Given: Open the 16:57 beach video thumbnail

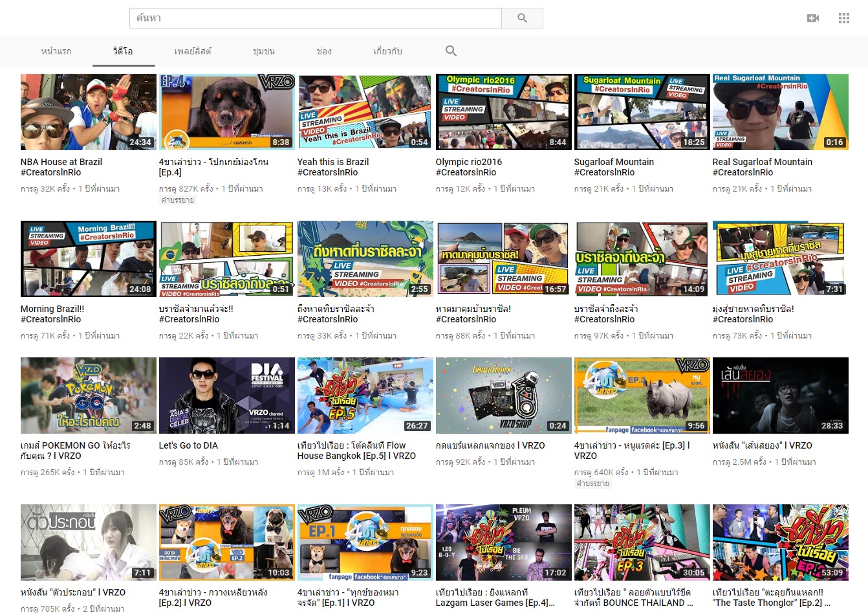Looking at the screenshot, I should coord(504,259).
